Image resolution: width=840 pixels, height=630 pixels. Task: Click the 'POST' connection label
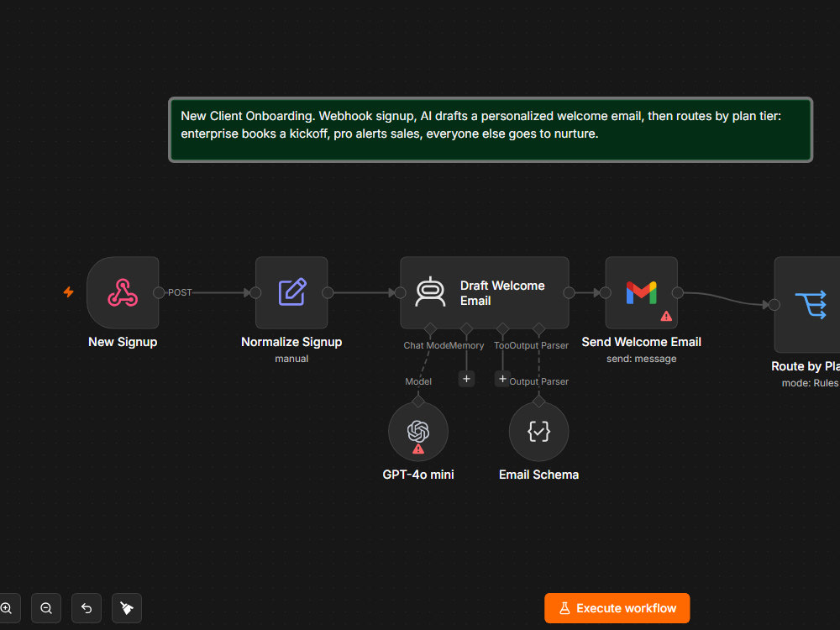180,292
